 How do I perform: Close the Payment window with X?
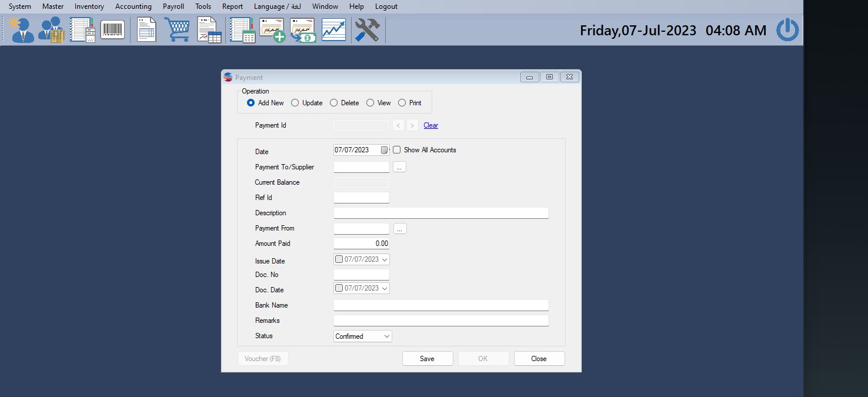(x=570, y=77)
